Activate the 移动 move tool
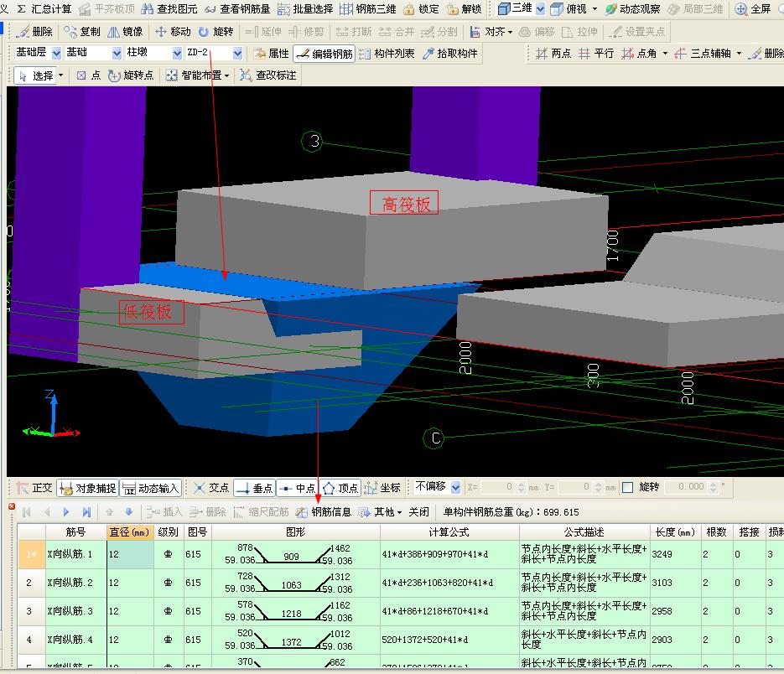Image resolution: width=784 pixels, height=674 pixels. click(173, 32)
